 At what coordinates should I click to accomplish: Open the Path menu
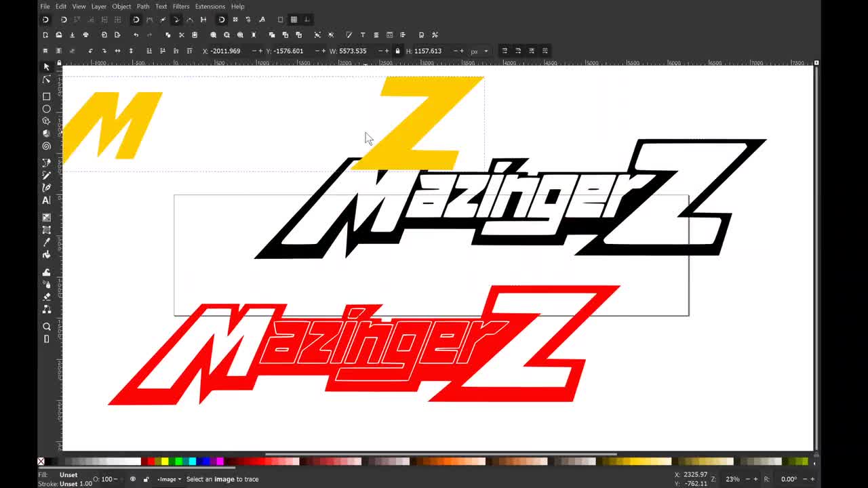(x=143, y=6)
